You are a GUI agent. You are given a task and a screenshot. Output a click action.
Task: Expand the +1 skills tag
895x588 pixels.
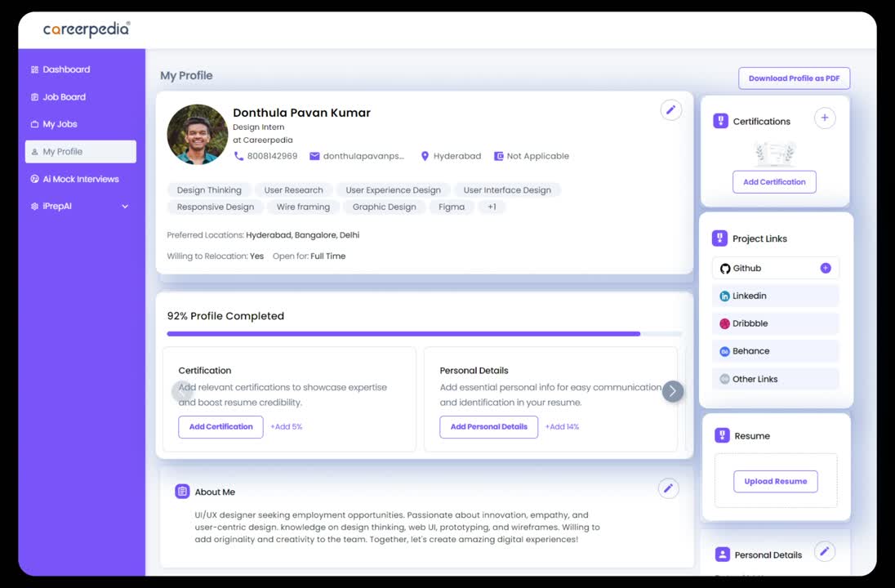[x=492, y=207]
